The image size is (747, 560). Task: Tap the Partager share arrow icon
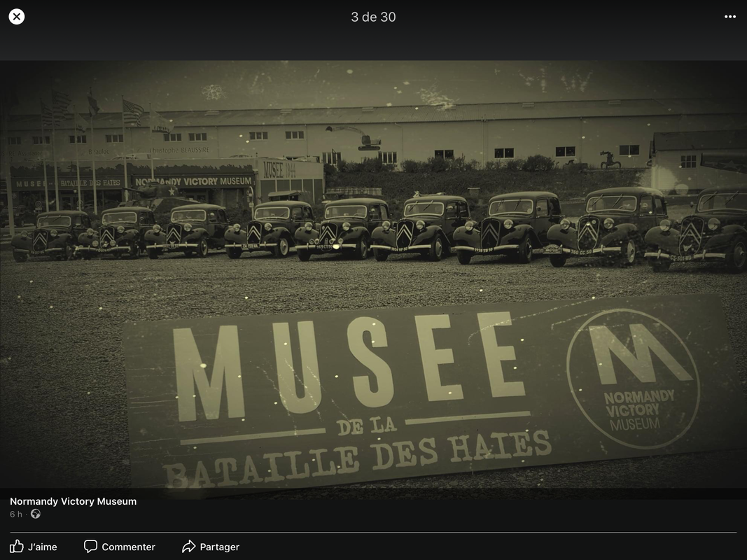click(x=188, y=546)
